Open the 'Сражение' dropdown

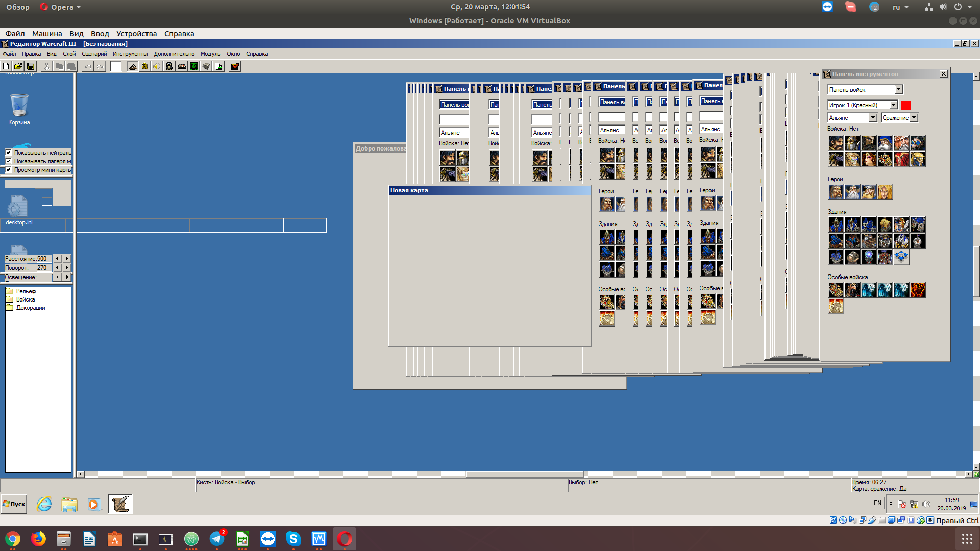899,118
